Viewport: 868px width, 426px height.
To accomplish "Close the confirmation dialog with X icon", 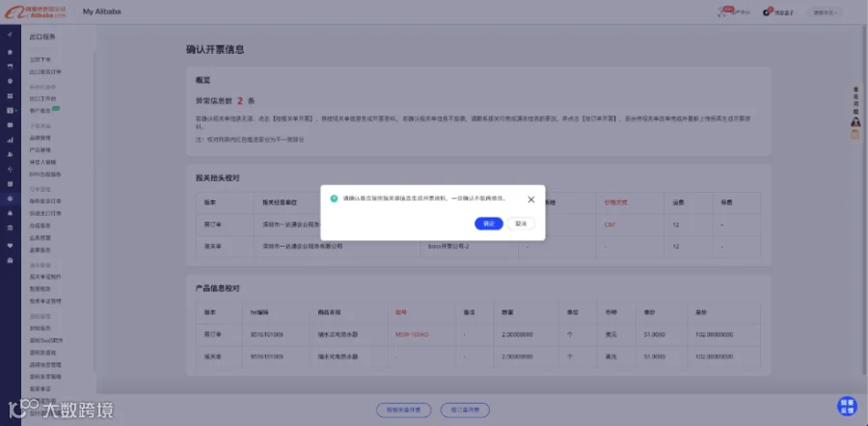I will tap(530, 200).
